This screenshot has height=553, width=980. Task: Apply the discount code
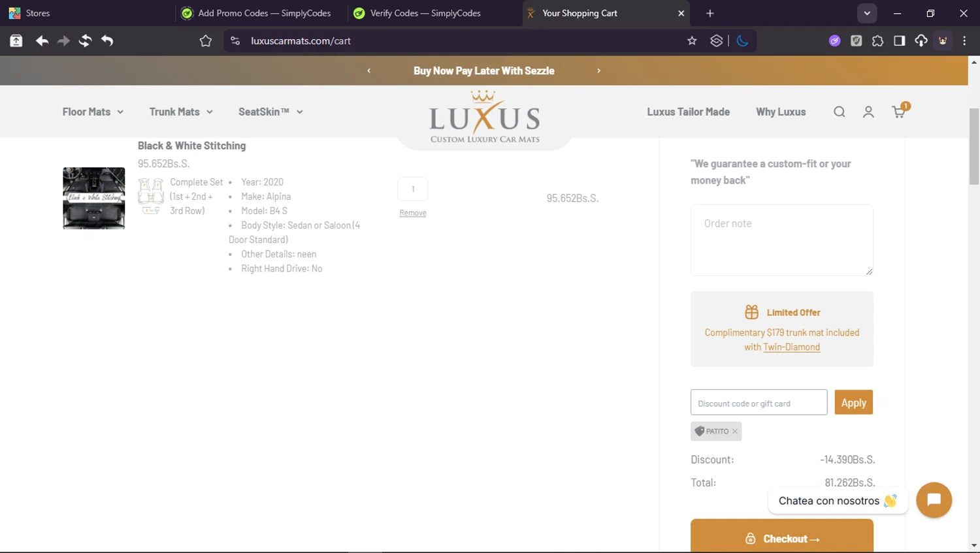tap(853, 402)
